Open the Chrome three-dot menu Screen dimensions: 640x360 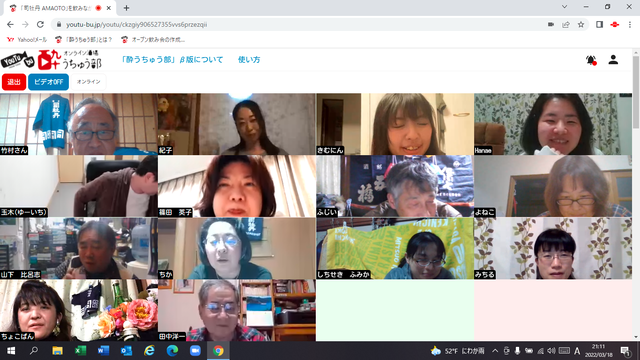click(x=630, y=24)
